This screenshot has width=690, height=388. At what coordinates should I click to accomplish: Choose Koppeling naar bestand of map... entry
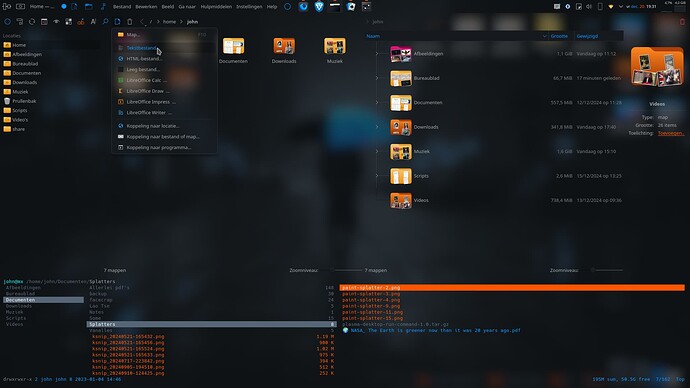tap(164, 137)
